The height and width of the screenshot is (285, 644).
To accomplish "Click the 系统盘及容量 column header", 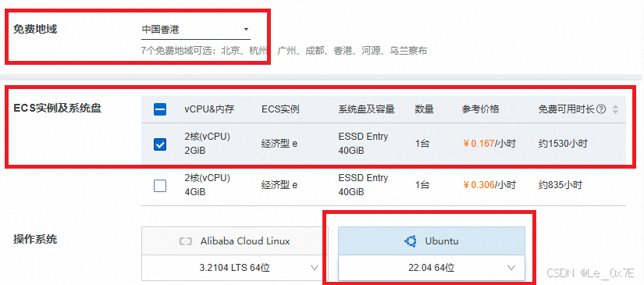I will [x=366, y=109].
